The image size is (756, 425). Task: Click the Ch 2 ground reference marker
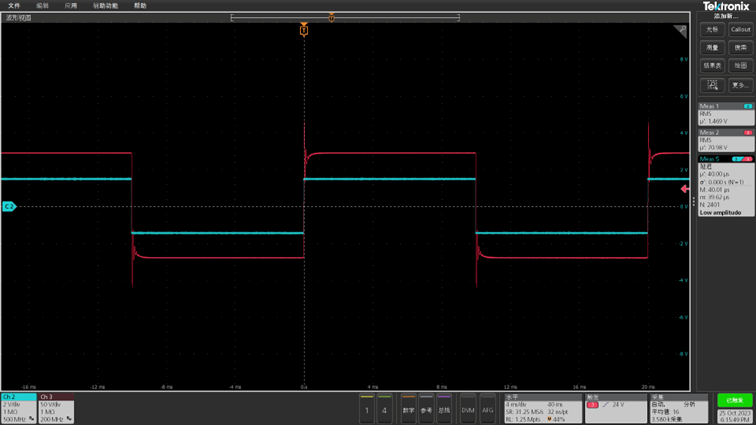coord(9,207)
